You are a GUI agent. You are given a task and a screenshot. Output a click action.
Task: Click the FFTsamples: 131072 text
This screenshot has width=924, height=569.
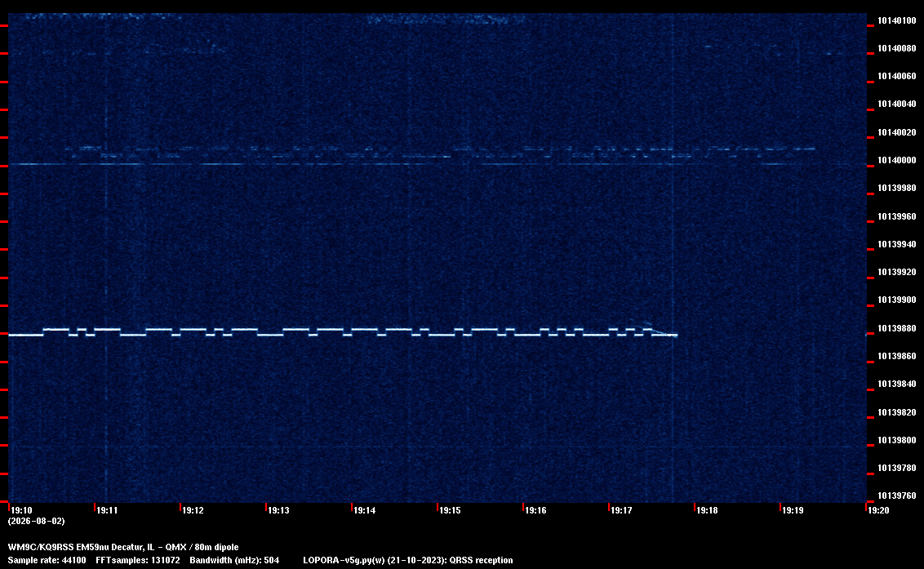coord(138,560)
